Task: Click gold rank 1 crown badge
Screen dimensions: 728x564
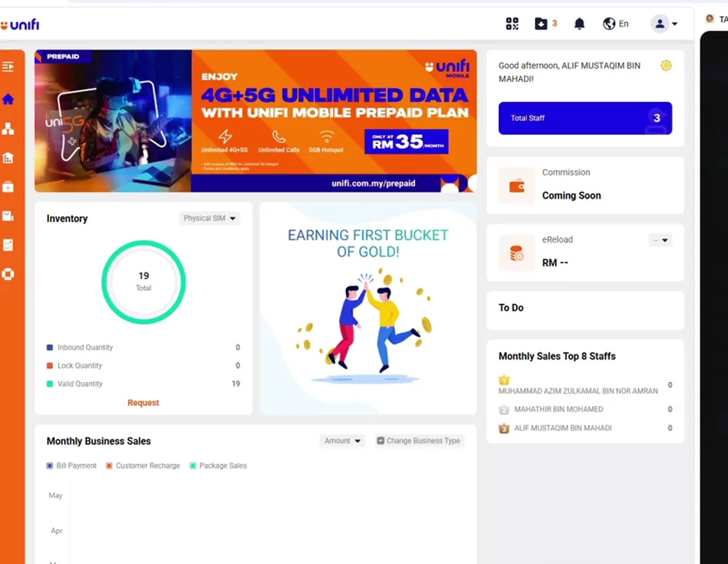Action: point(504,380)
